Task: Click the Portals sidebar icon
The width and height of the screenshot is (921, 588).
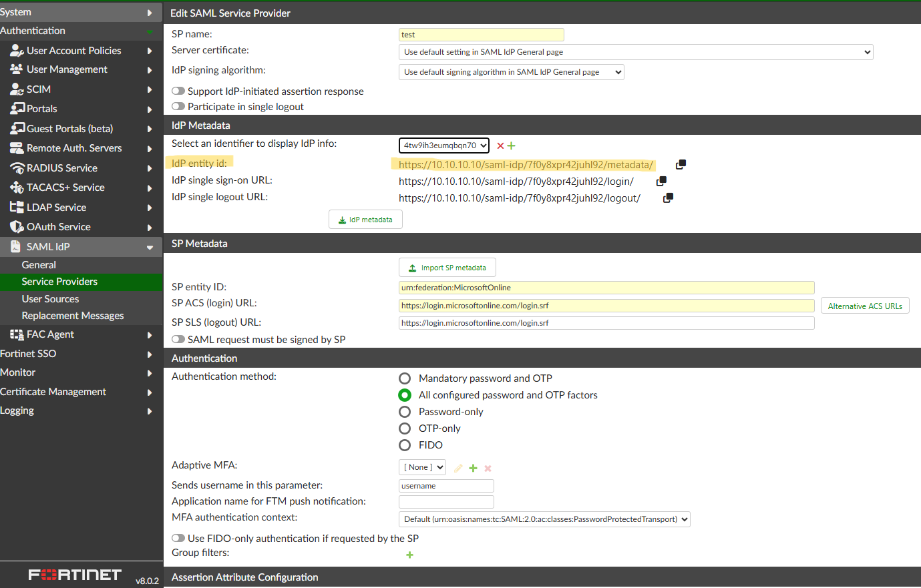Action: click(x=17, y=109)
